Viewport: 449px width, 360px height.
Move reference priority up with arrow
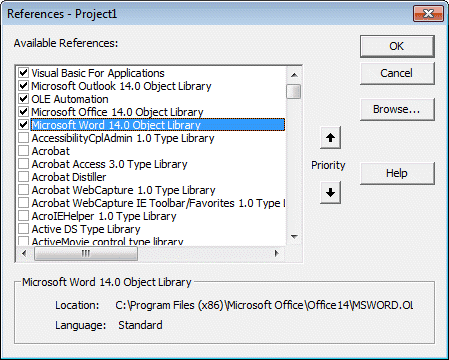[x=330, y=137]
